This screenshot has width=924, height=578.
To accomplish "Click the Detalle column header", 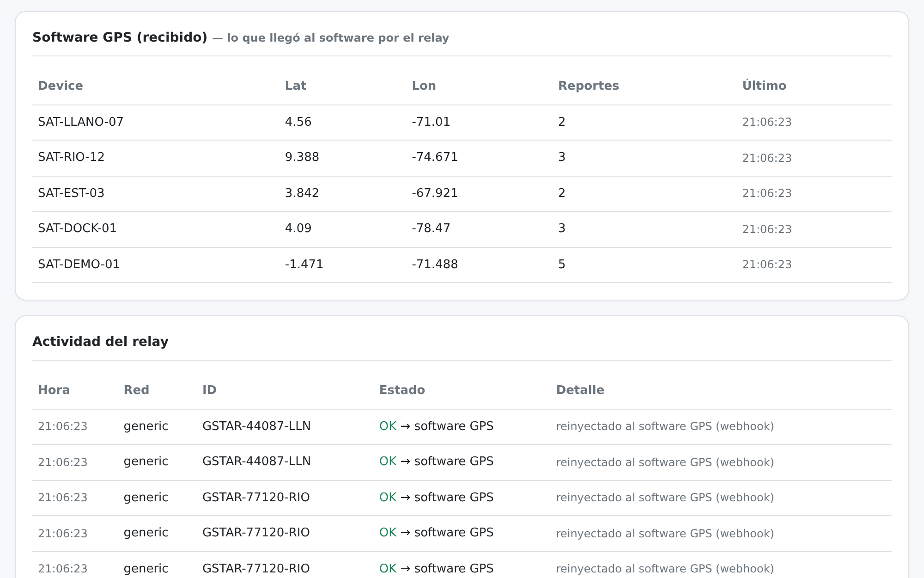I will (x=580, y=390).
